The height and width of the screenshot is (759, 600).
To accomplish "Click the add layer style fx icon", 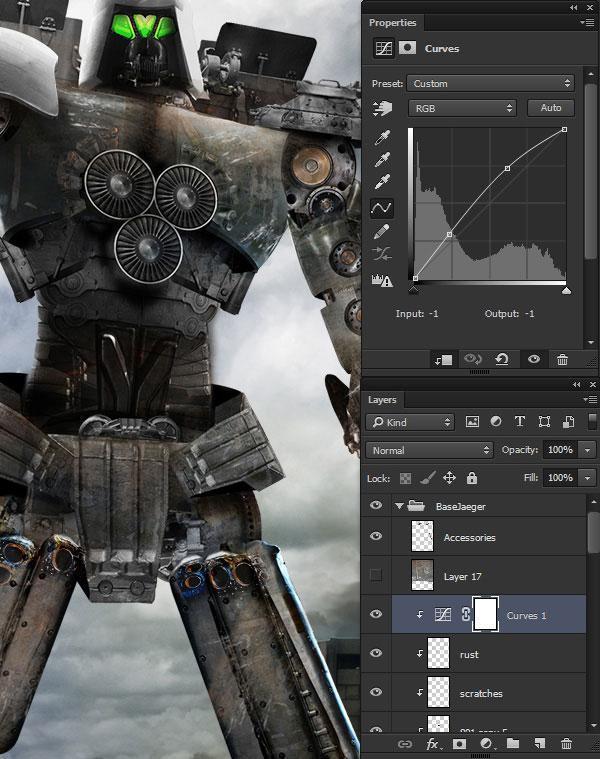I will (x=434, y=744).
